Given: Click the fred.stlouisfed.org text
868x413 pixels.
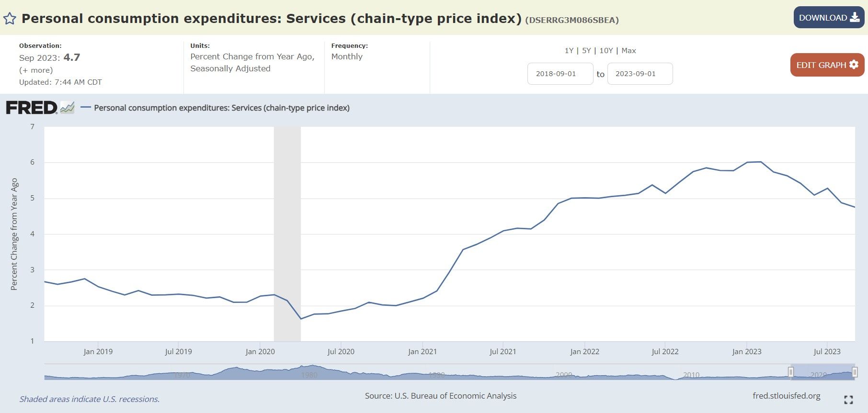Looking at the screenshot, I should coord(786,396).
